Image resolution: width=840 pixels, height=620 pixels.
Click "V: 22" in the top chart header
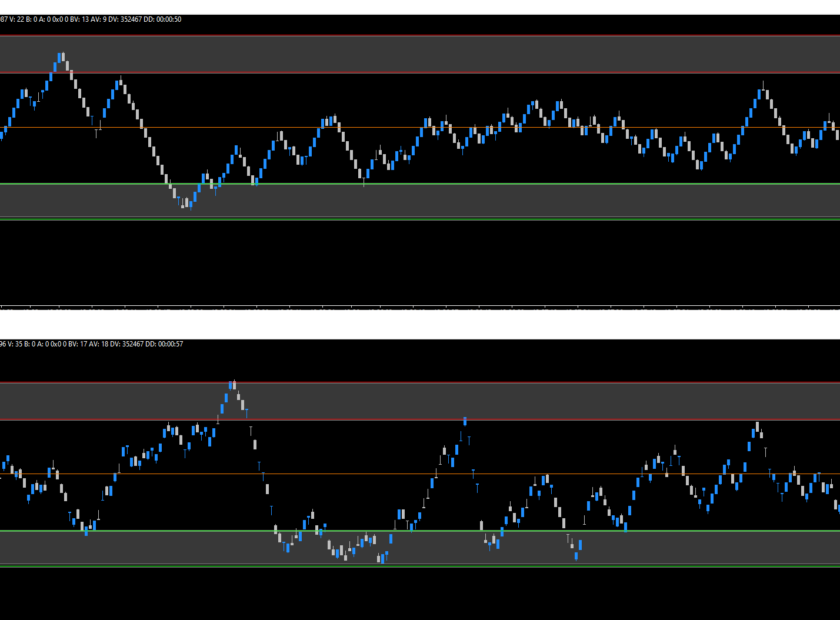point(16,19)
